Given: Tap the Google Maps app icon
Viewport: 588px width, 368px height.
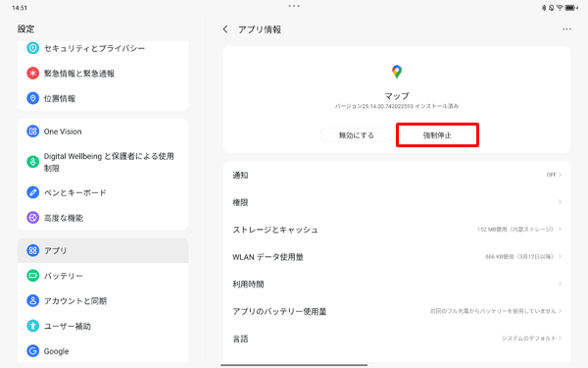Looking at the screenshot, I should 397,72.
